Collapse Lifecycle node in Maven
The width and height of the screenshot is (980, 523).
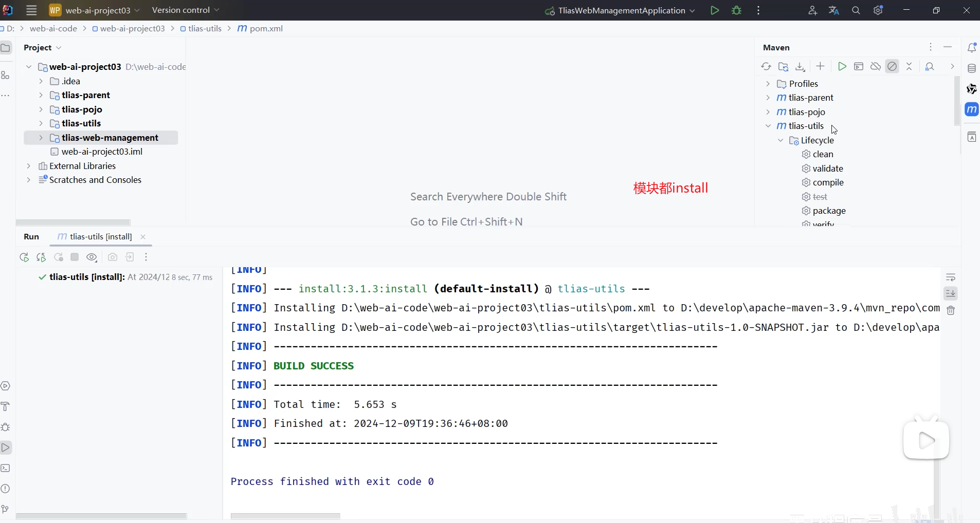point(781,140)
